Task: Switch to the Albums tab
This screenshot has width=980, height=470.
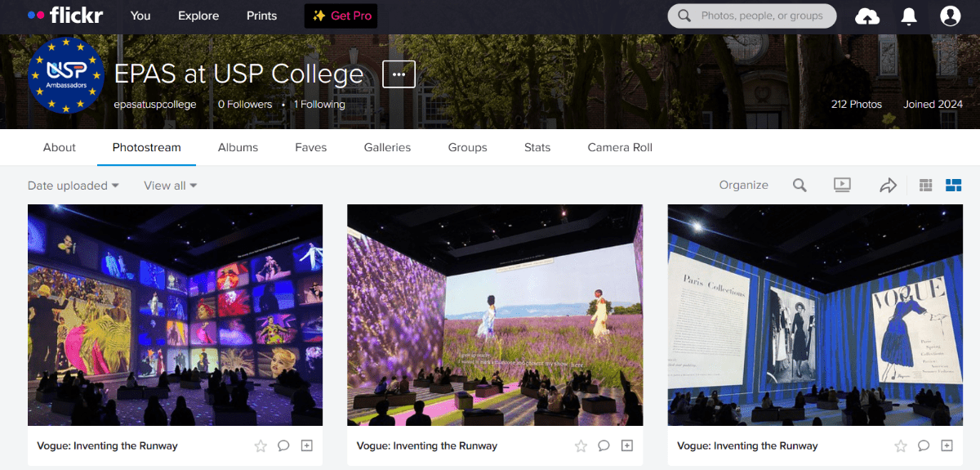Action: (238, 148)
